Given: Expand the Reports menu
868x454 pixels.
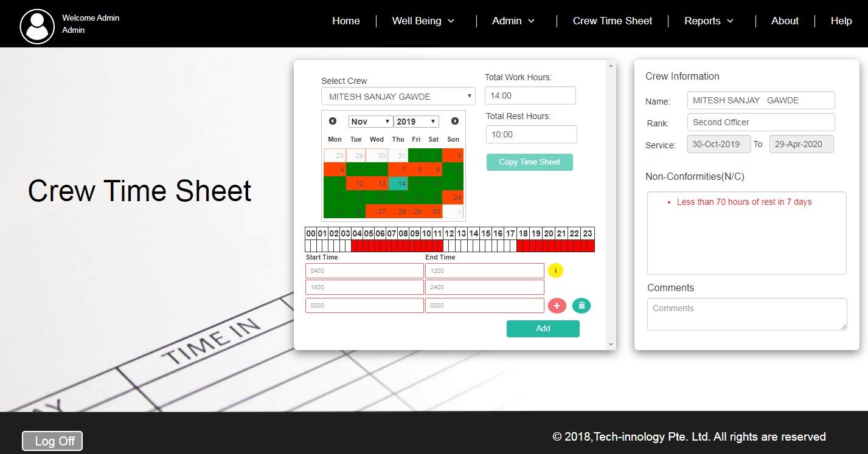Looking at the screenshot, I should pyautogui.click(x=709, y=21).
